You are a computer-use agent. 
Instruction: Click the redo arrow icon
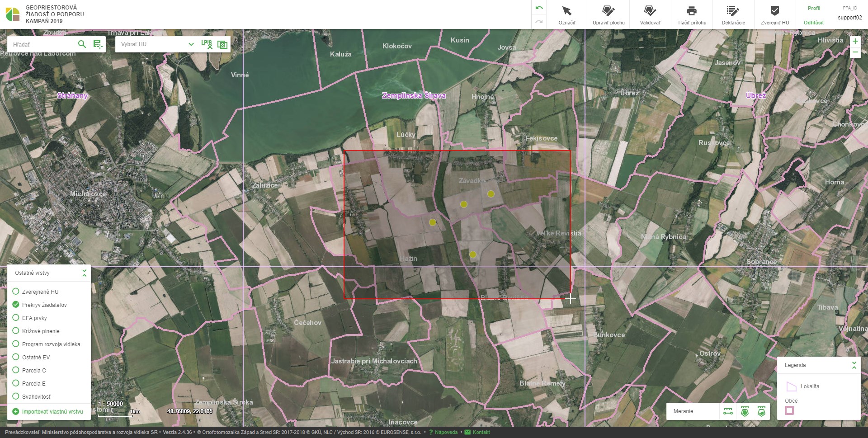[x=539, y=21]
